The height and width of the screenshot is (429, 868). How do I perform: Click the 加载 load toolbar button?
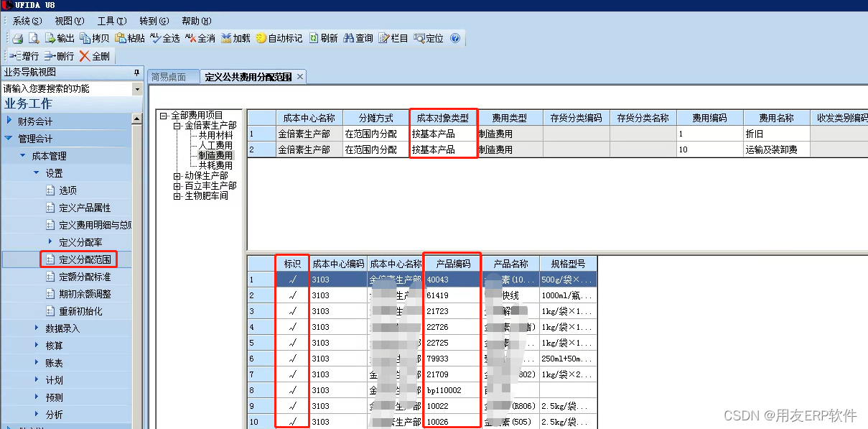click(x=235, y=39)
